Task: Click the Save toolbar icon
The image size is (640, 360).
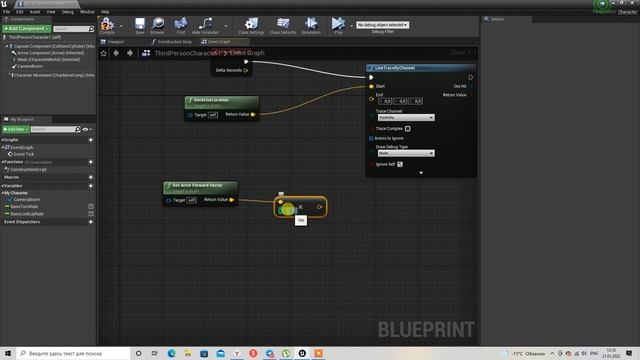Action: pos(140,25)
